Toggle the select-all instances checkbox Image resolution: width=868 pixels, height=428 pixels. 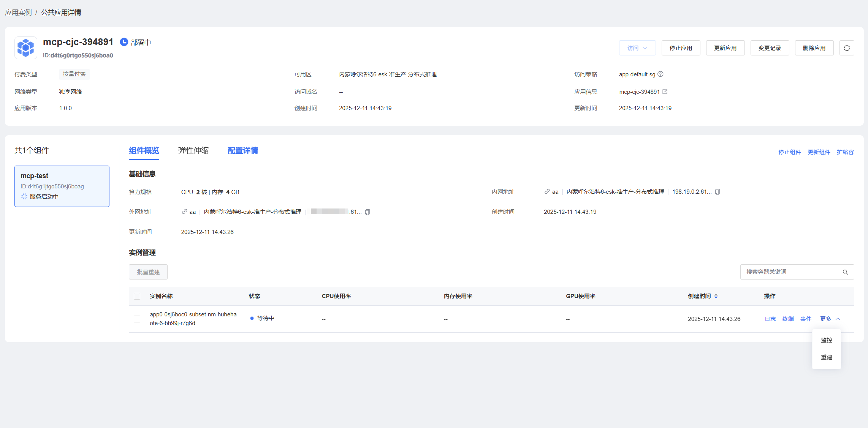point(137,296)
